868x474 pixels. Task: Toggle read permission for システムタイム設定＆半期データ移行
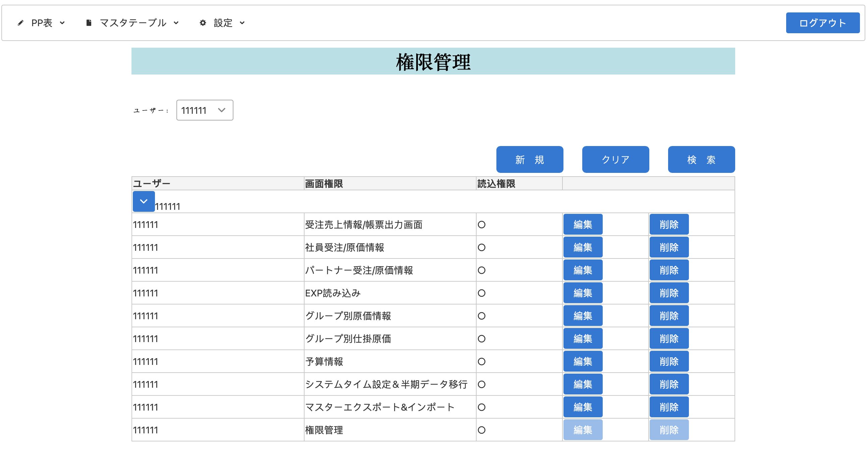coord(482,384)
